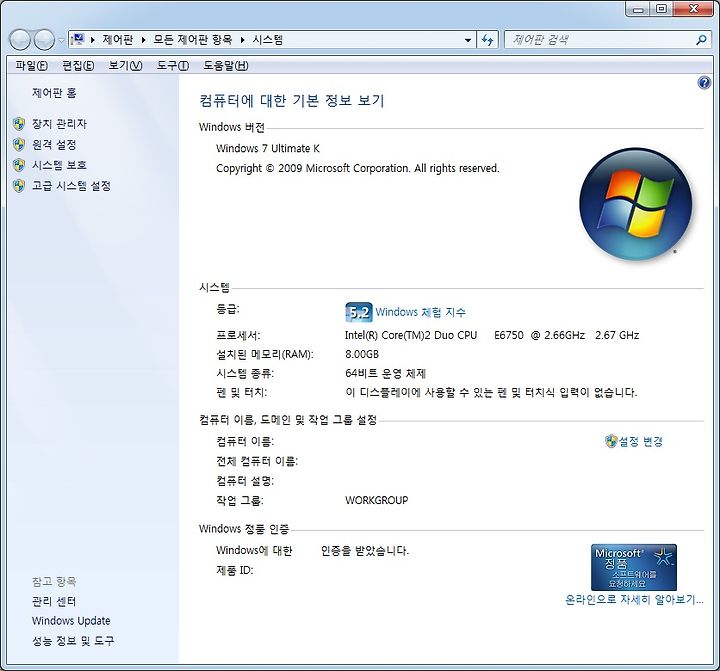Click 설정 변경 link

click(x=641, y=441)
